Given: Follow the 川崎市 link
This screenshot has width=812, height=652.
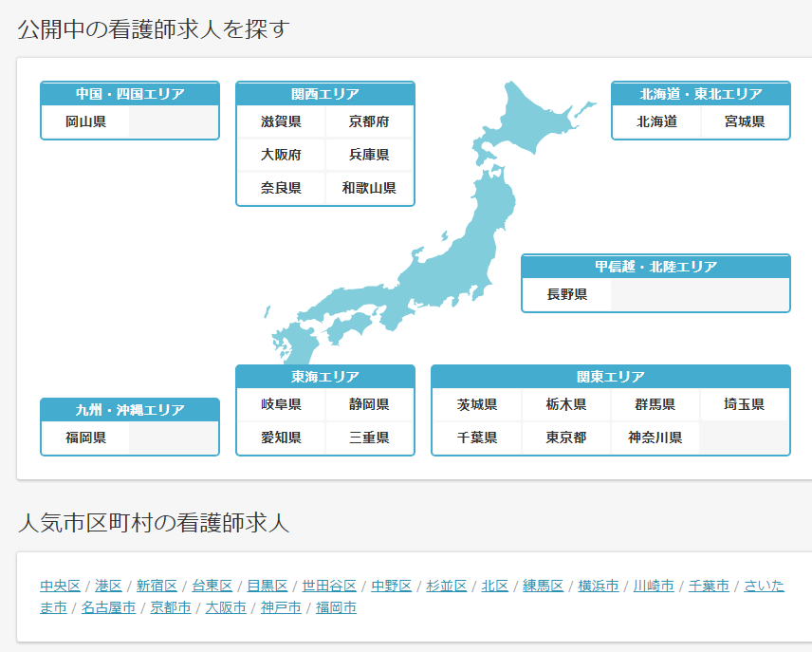Looking at the screenshot, I should point(654,586).
